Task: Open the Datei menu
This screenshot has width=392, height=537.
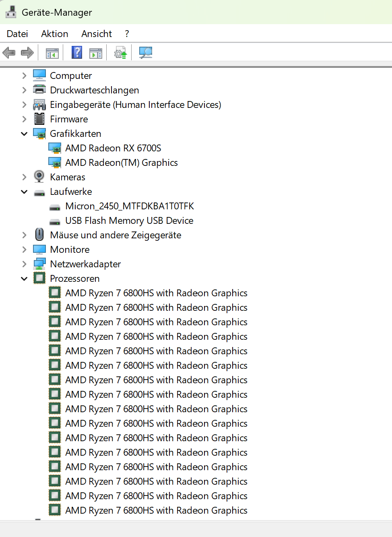Action: (x=17, y=34)
